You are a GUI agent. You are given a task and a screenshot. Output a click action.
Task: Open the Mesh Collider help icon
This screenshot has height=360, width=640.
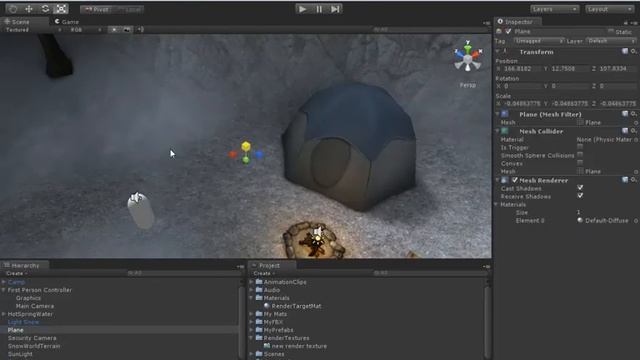pos(625,131)
